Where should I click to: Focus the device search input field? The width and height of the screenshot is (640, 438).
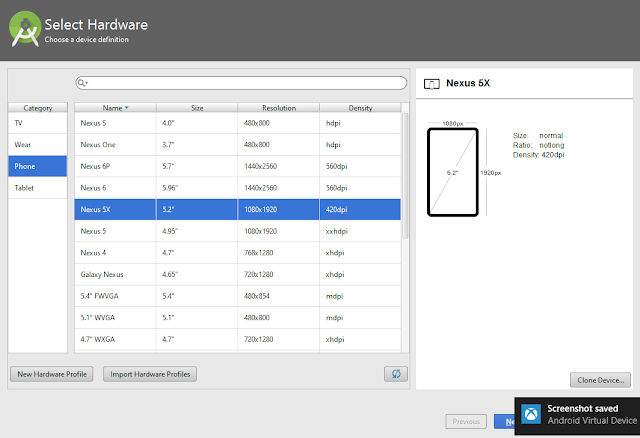[241, 83]
